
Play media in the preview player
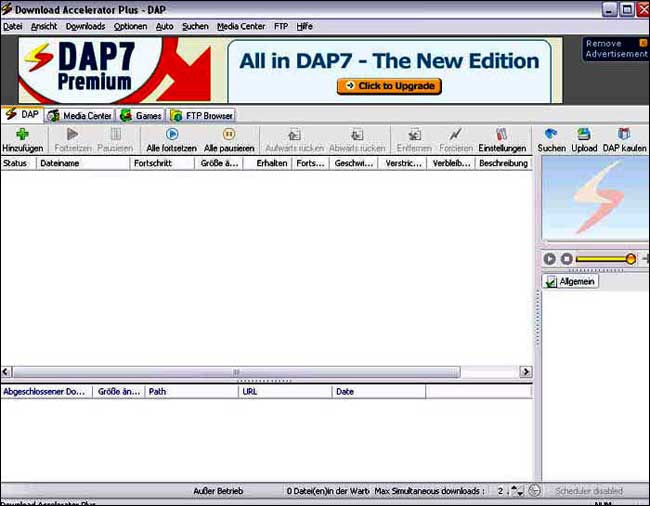click(x=550, y=259)
